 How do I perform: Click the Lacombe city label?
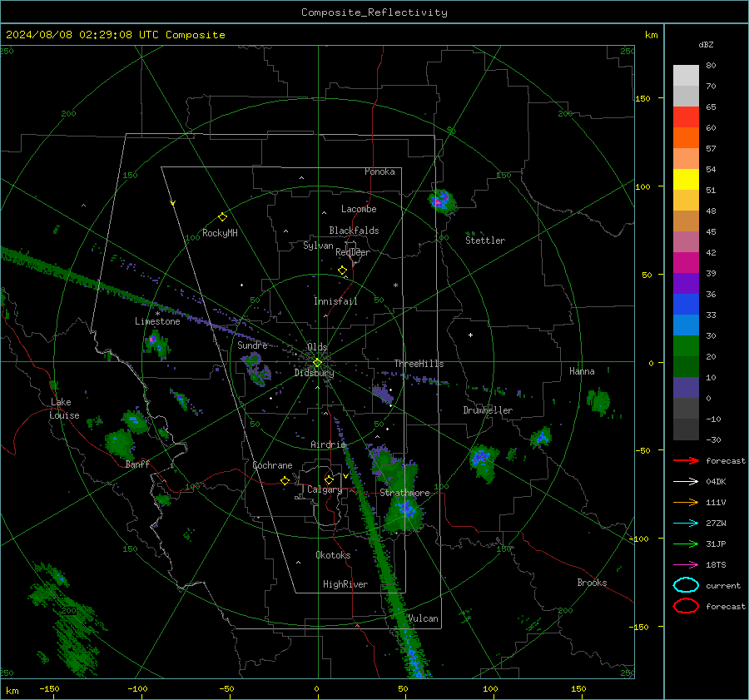point(359,209)
